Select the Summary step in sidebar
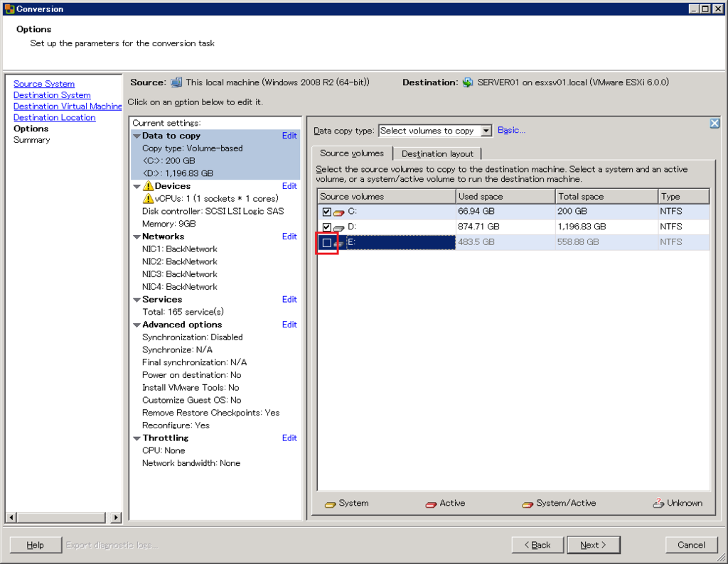Viewport: 728px width, 564px height. pyautogui.click(x=31, y=140)
